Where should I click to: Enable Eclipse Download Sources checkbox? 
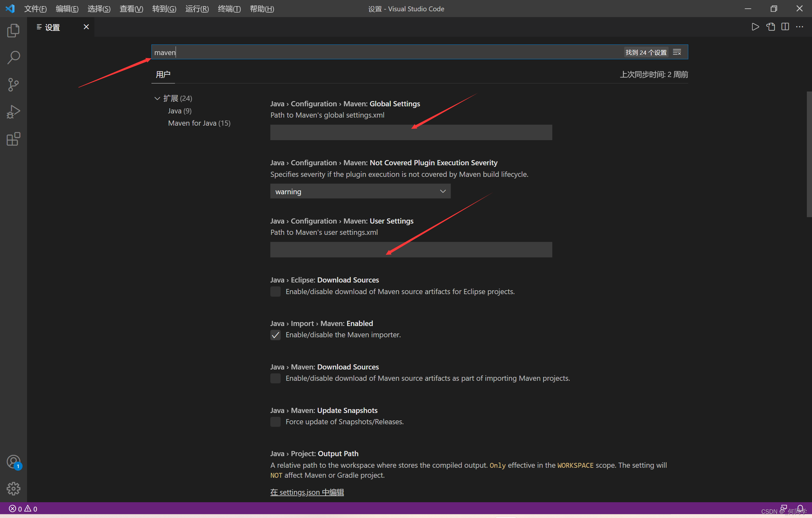(x=275, y=292)
